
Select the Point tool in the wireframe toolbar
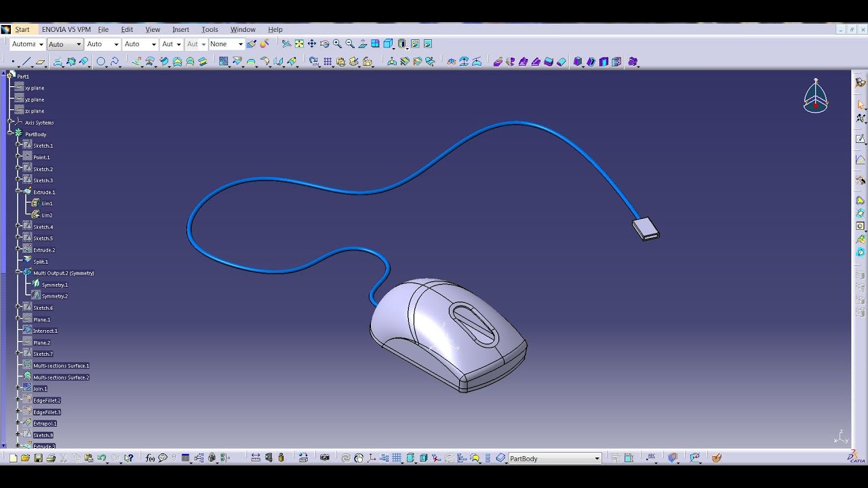[x=13, y=62]
